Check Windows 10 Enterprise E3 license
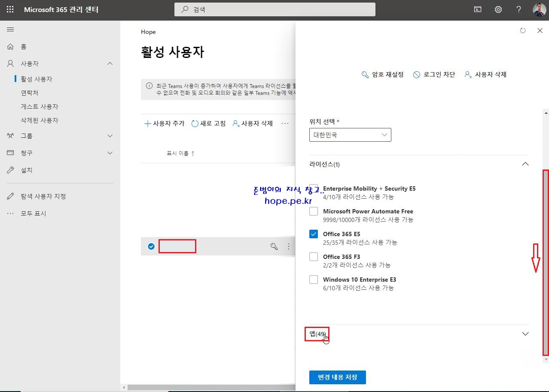 point(314,280)
